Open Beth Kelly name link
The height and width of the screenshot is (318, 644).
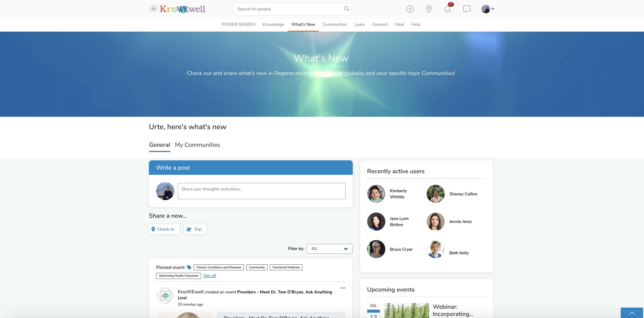tap(459, 253)
